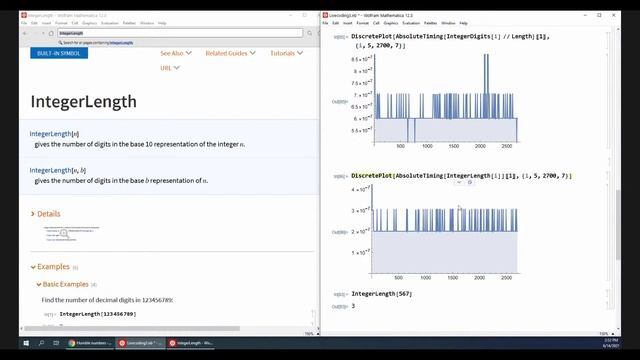Image resolution: width=640 pixels, height=360 pixels.
Task: Open Palettes menu in notebook window
Action: point(430,23)
